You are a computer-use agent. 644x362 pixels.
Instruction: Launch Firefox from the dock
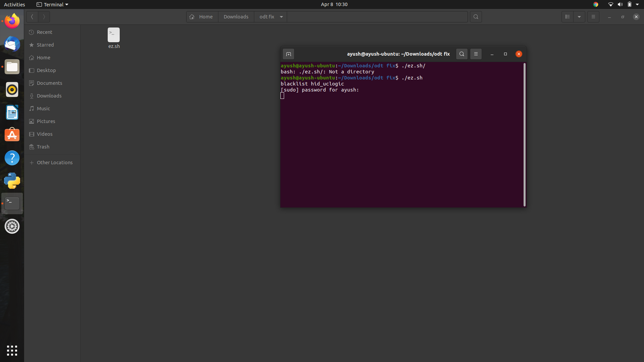[x=12, y=21]
